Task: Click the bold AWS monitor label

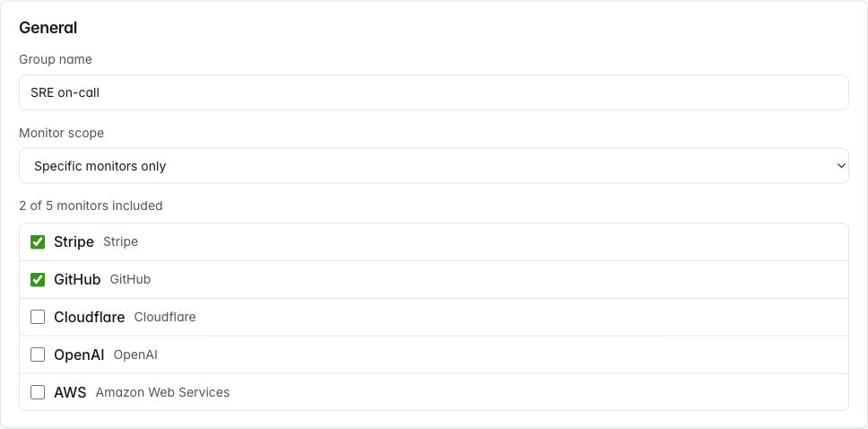Action: coord(70,393)
